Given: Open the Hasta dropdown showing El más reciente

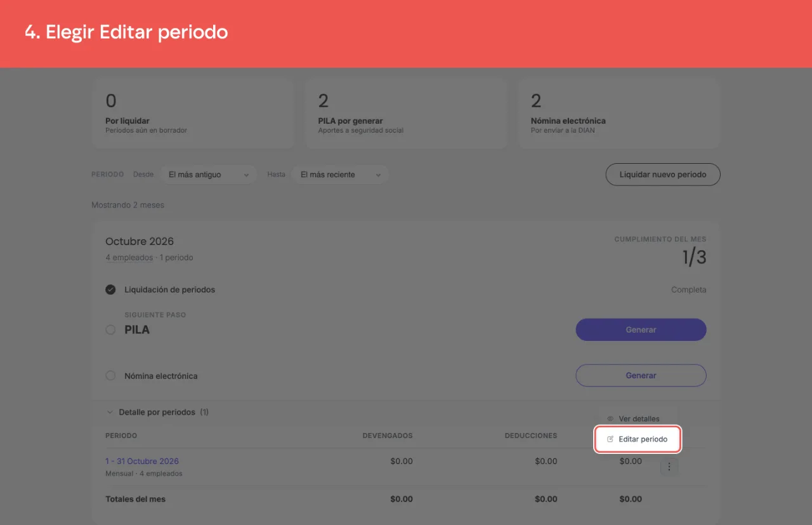Looking at the screenshot, I should (x=340, y=175).
